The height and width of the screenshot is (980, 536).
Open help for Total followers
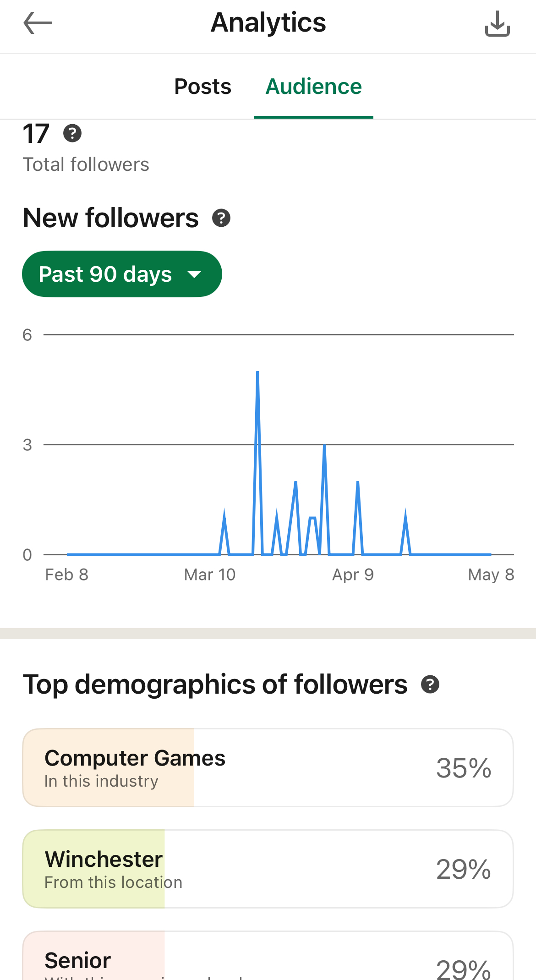pos(72,134)
